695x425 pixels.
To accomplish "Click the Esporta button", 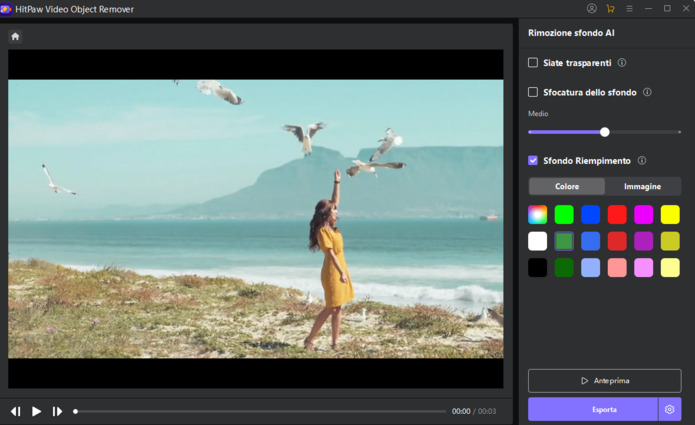I will coord(593,410).
